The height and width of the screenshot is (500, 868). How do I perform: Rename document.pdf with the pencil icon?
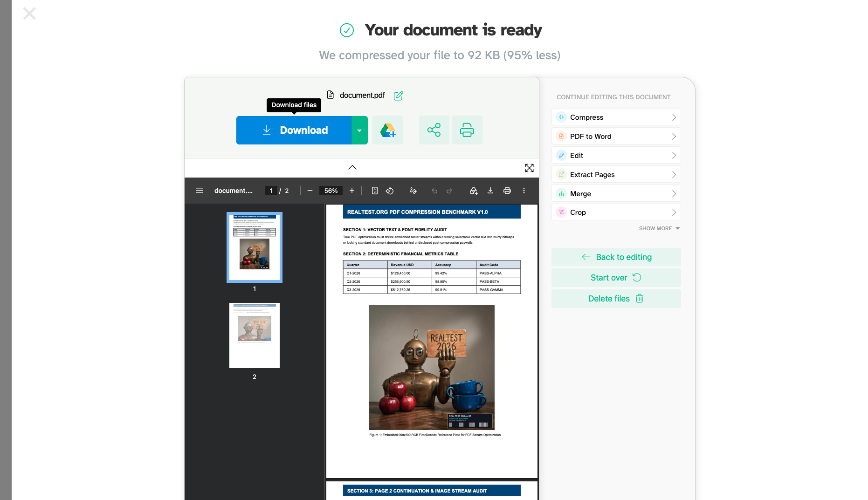pos(398,96)
